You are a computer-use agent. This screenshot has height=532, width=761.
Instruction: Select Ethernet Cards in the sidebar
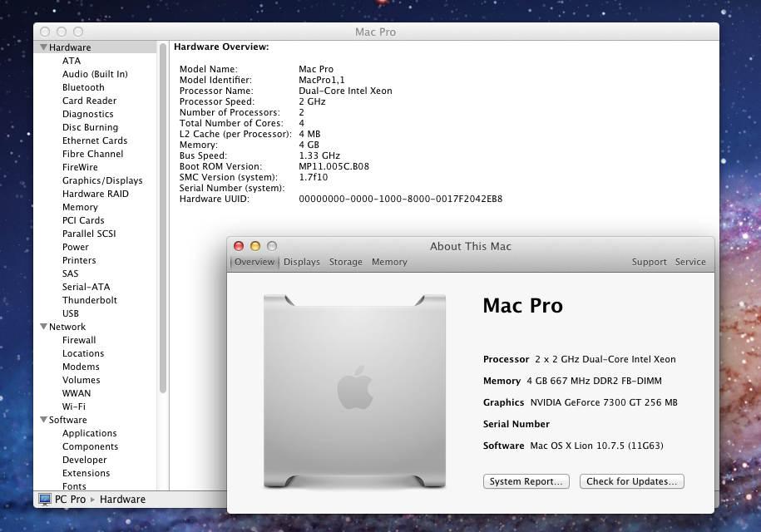95,140
